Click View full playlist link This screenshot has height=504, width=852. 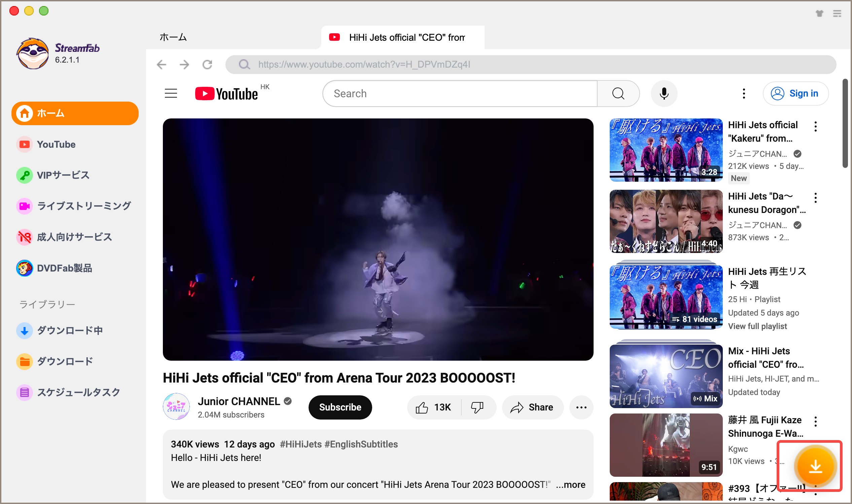click(757, 326)
